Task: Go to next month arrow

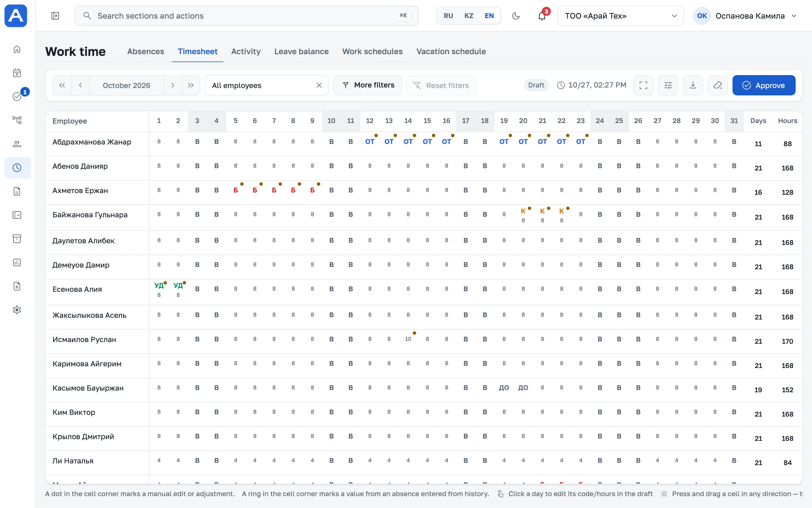Action: 173,85
